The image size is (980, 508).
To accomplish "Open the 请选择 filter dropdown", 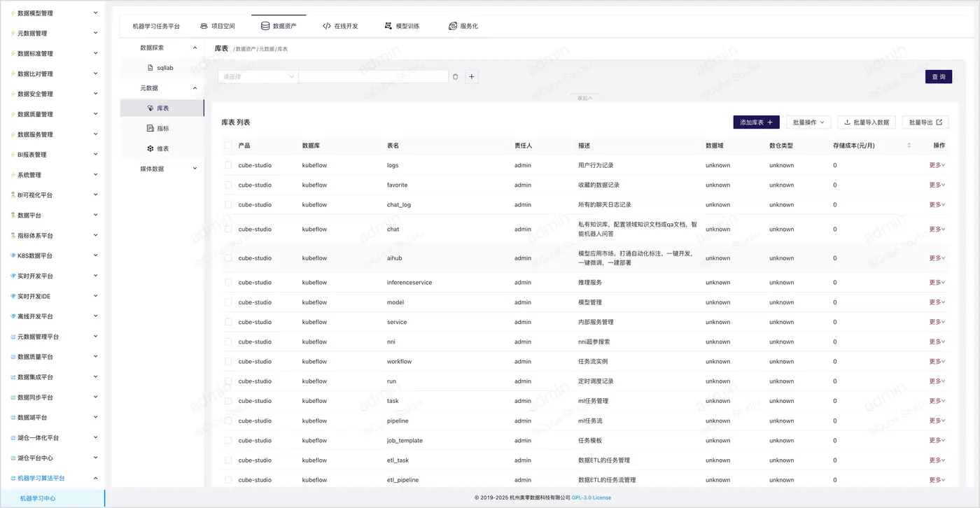I will coord(258,77).
